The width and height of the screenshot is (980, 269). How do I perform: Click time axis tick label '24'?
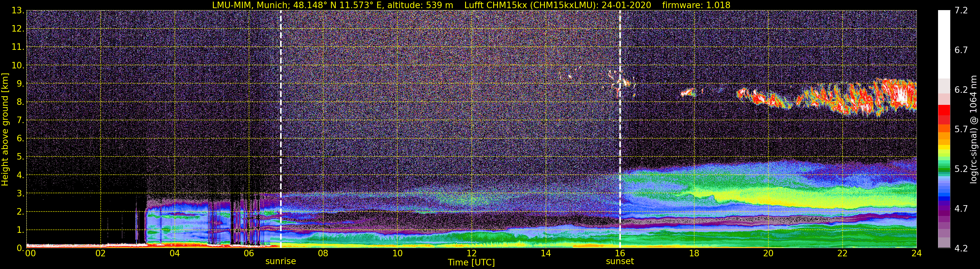(x=917, y=253)
